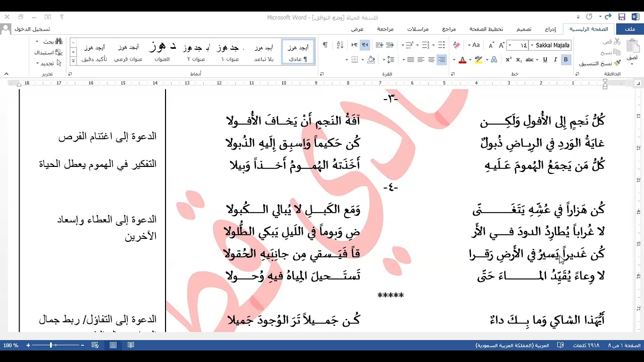
Task: Click the Clear Formatting eraser icon
Action: [456, 45]
